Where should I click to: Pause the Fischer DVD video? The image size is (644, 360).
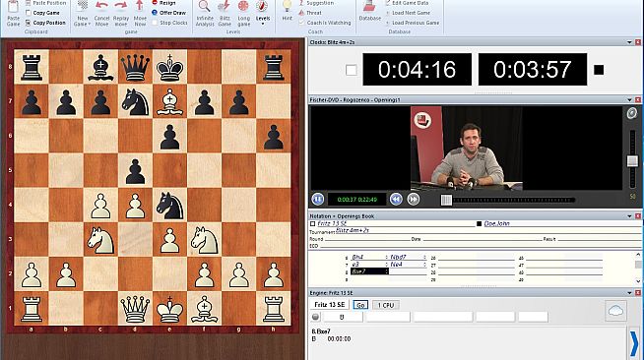click(317, 200)
